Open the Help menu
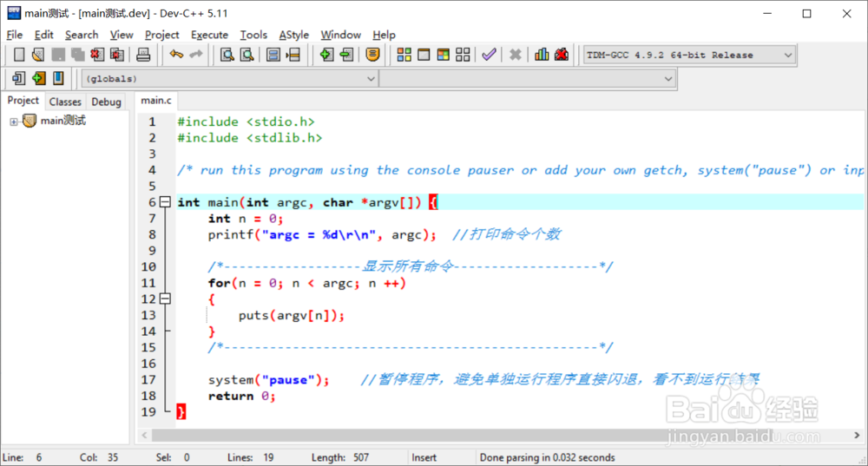The image size is (868, 466). 384,35
